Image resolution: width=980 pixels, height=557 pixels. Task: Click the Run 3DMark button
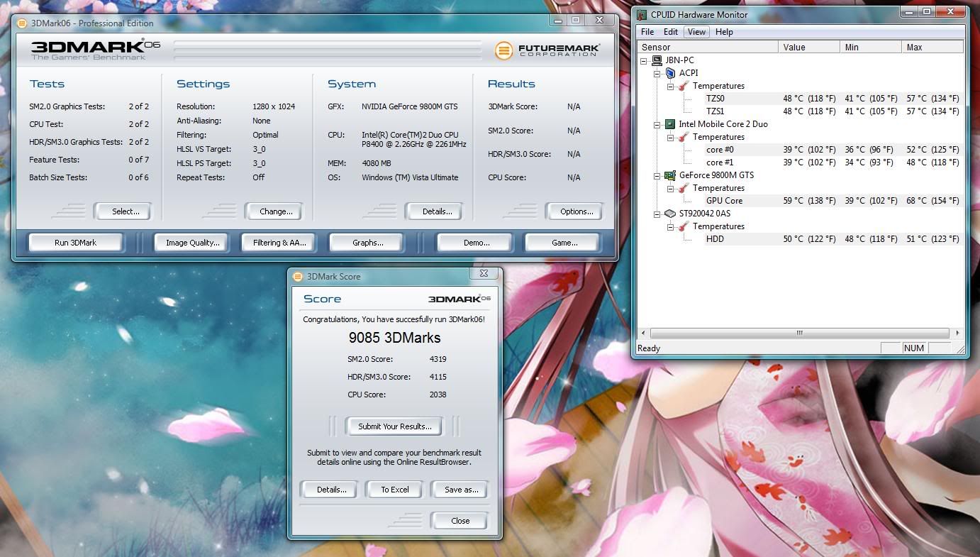[x=75, y=243]
